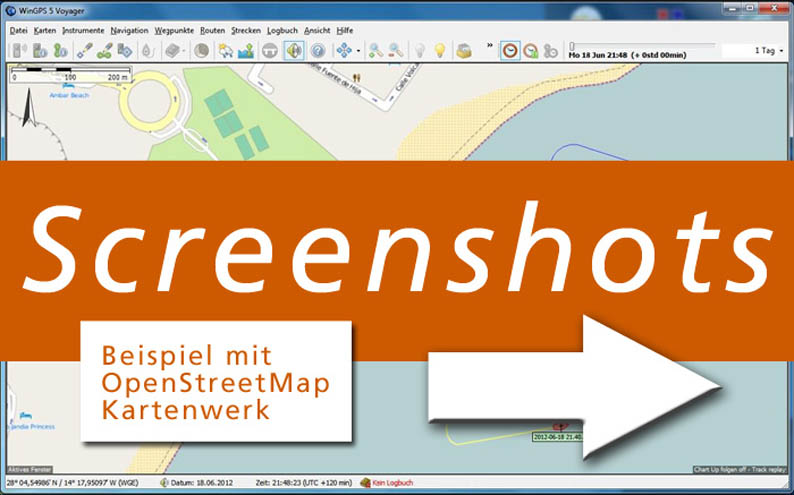Click the steering wheel toolbar icon
This screenshot has width=794, height=495.
pyautogui.click(x=270, y=50)
